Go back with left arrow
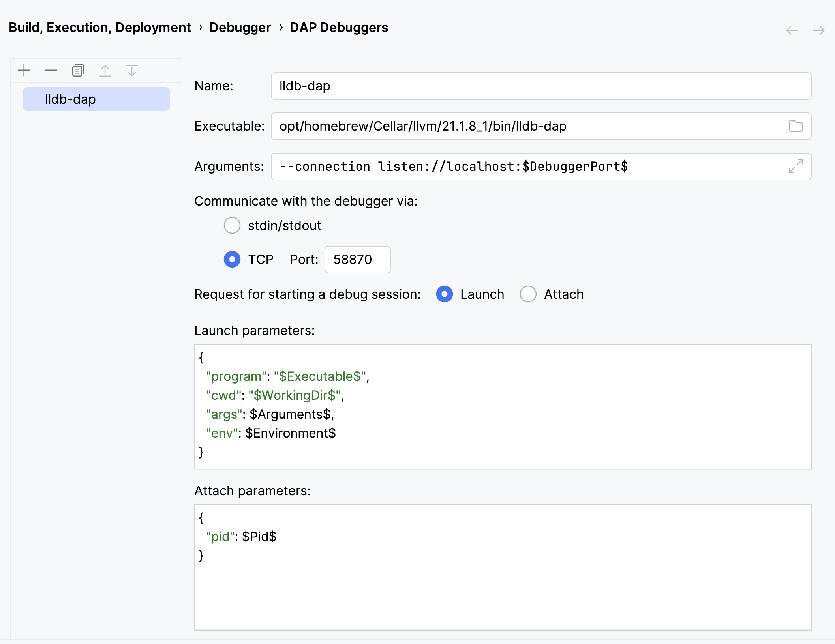835x644 pixels. 792,30
